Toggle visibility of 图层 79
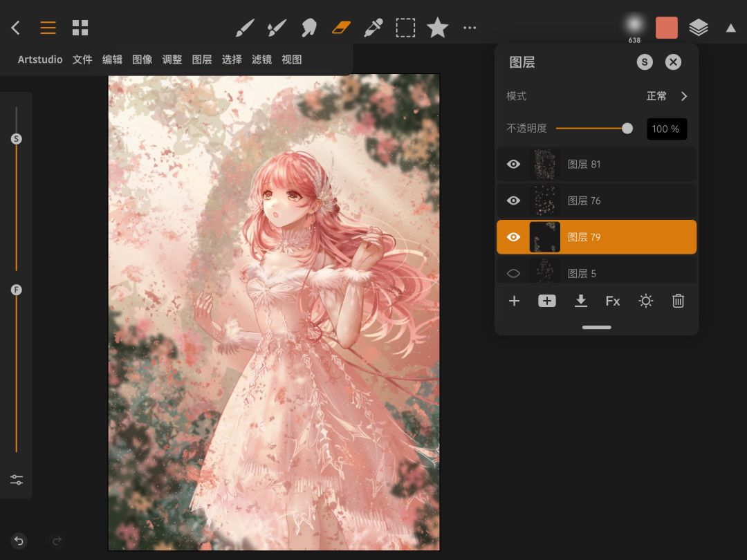Image resolution: width=747 pixels, height=560 pixels. point(513,237)
